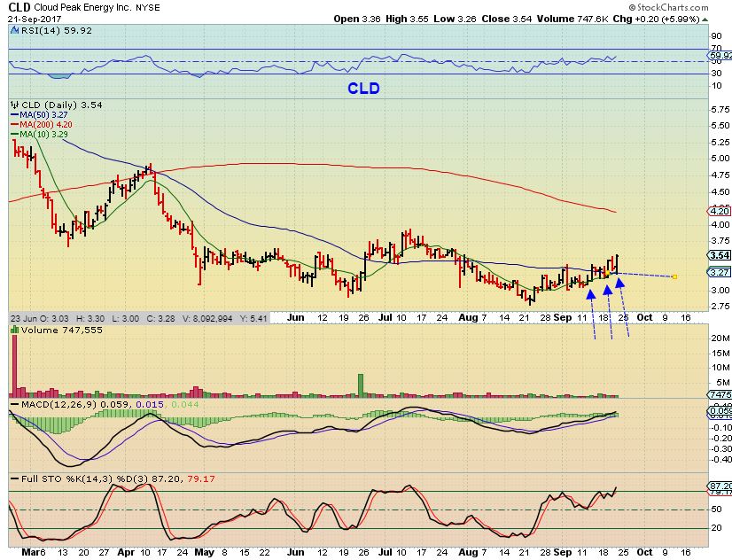This screenshot has height=560, width=732.
Task: Click the RSI(14) 59.92 indicator label
Action: pyautogui.click(x=57, y=31)
